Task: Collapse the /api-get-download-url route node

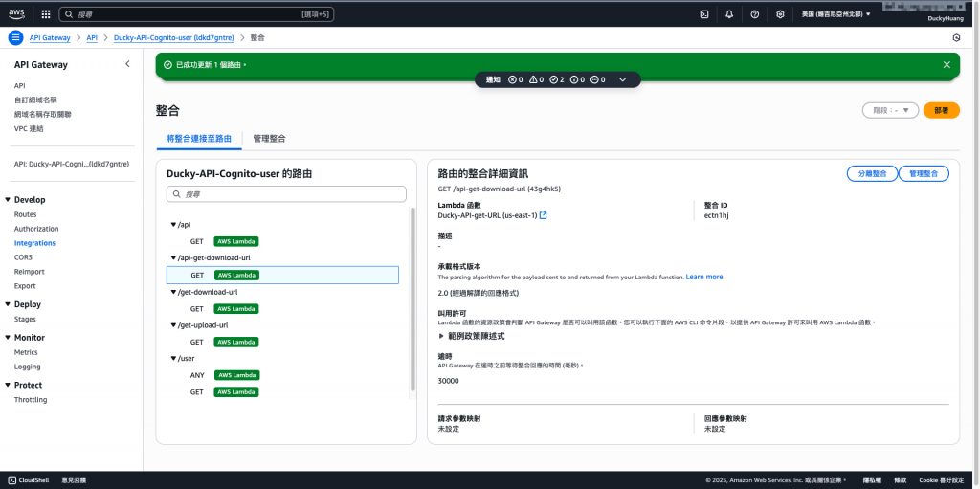Action: [x=174, y=257]
